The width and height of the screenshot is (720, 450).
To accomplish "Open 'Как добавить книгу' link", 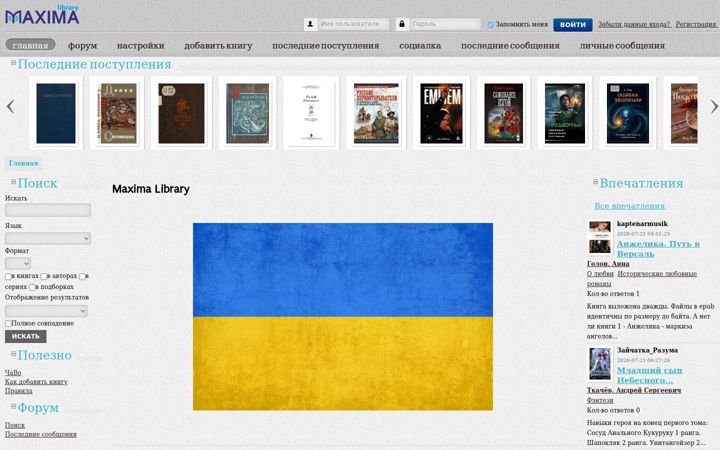I will pos(36,382).
